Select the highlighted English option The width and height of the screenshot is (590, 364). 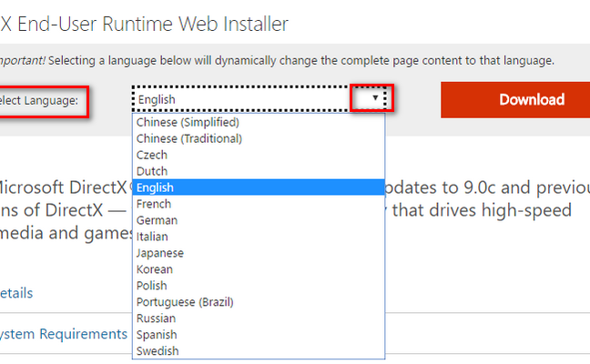(259, 187)
